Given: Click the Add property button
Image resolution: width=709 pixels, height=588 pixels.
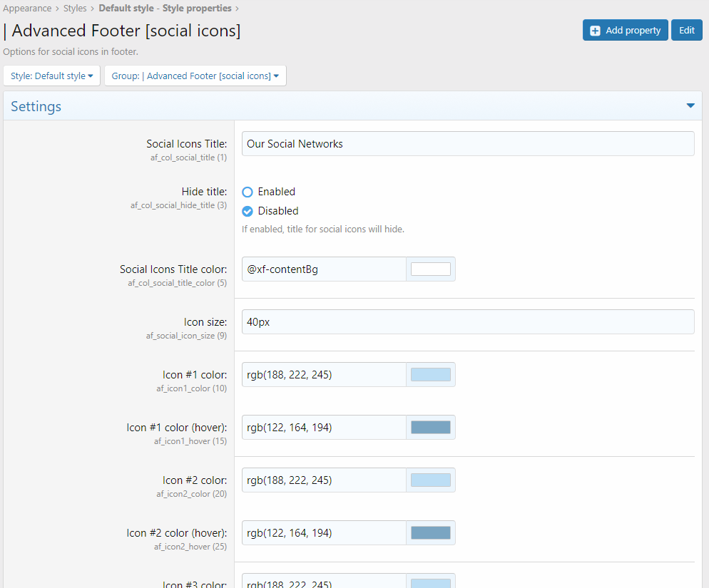Looking at the screenshot, I should (x=625, y=31).
